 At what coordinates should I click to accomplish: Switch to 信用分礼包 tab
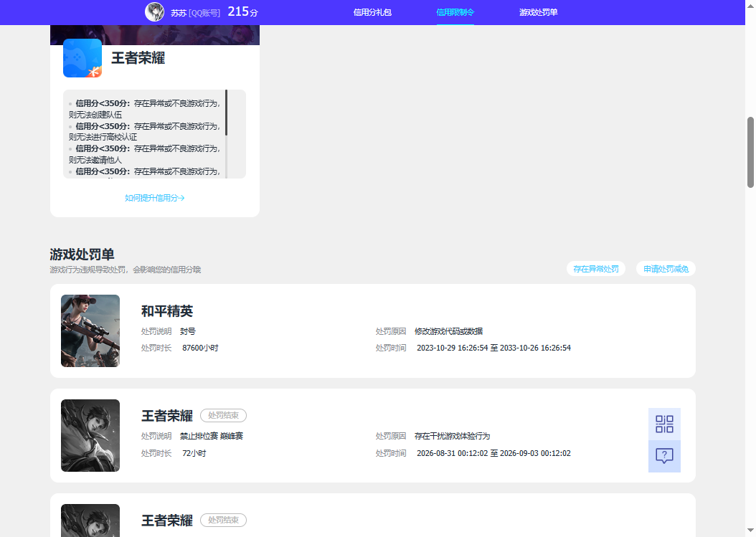tap(372, 12)
